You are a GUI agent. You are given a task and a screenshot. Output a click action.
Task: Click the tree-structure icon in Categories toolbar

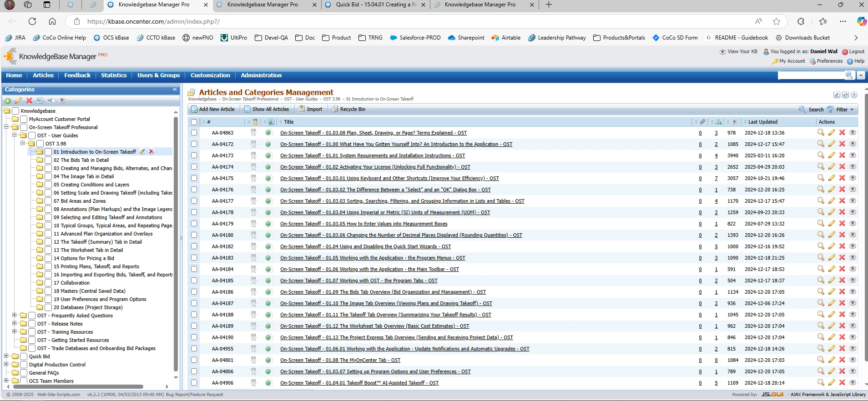tap(40, 100)
